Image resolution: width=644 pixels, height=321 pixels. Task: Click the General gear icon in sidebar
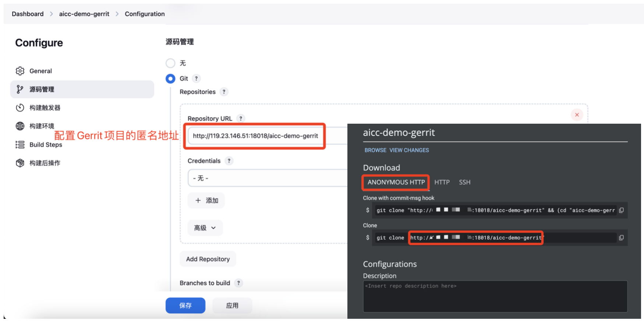point(20,71)
